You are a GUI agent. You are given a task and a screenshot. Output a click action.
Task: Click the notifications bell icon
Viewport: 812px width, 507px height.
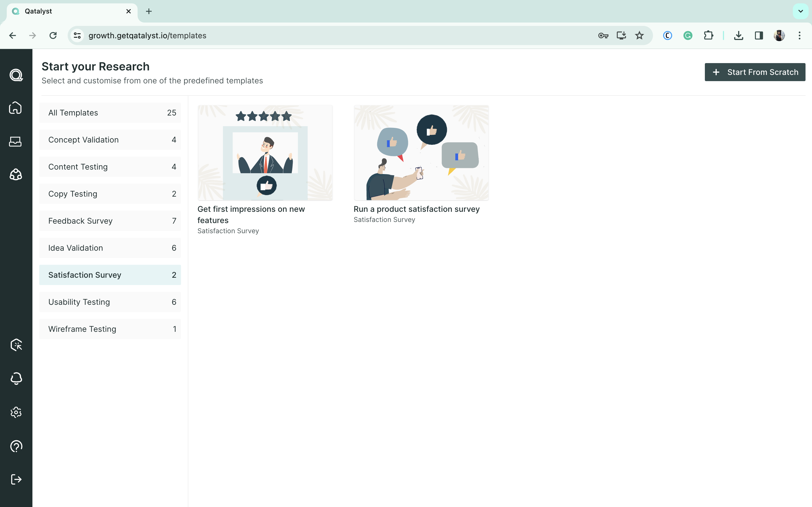pos(16,378)
